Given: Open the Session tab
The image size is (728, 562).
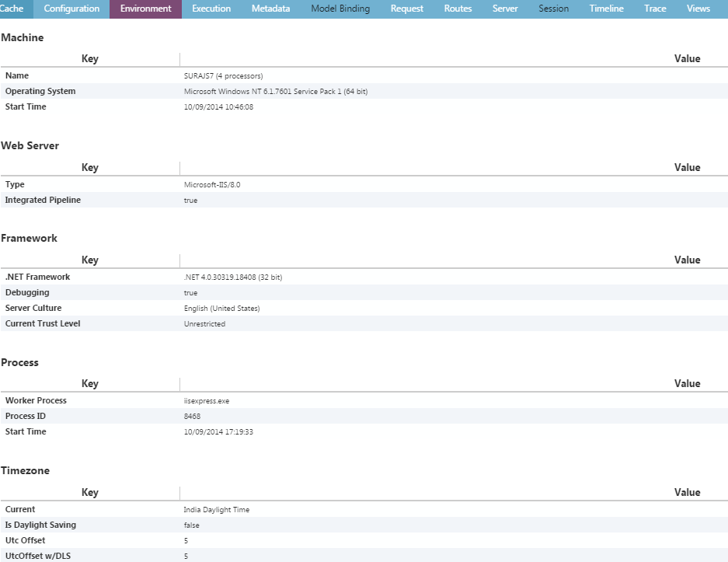Looking at the screenshot, I should point(553,9).
